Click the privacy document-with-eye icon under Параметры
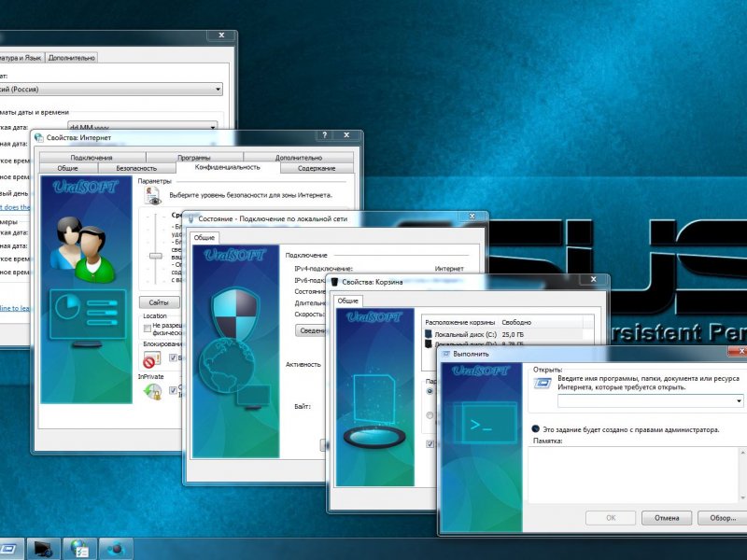Screen dimensions: 747x560 (x=152, y=196)
